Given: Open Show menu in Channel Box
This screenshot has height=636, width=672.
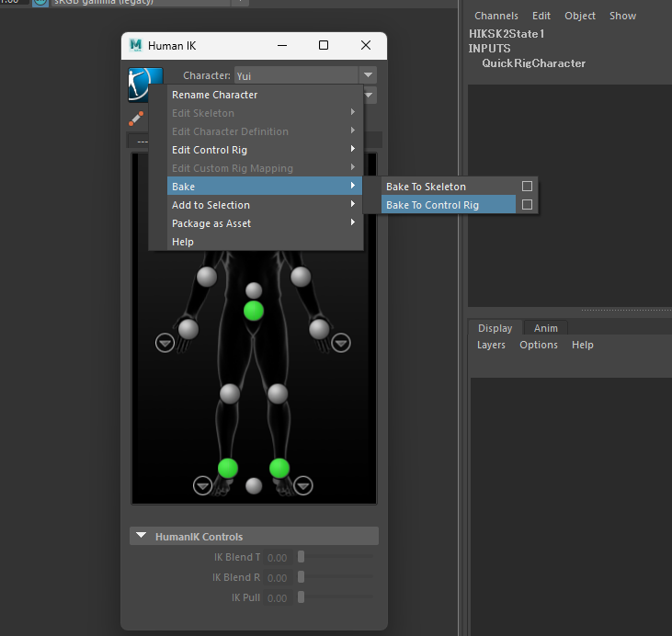Looking at the screenshot, I should 622,16.
